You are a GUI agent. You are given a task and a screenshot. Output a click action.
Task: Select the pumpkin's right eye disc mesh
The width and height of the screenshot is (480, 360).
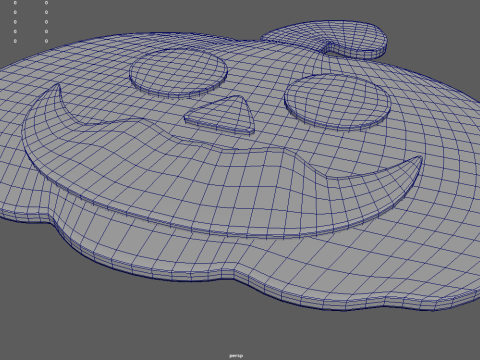[337, 102]
